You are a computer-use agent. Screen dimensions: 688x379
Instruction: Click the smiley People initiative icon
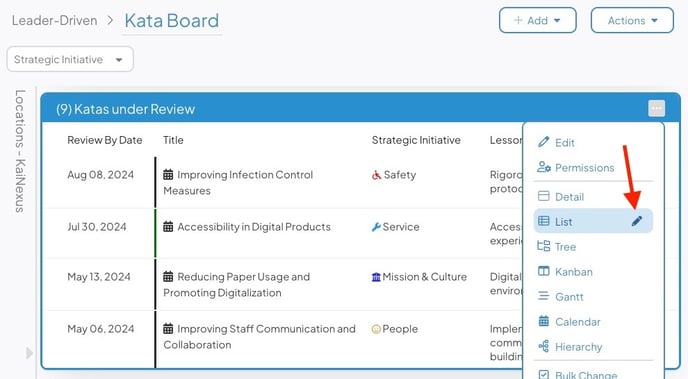click(376, 329)
